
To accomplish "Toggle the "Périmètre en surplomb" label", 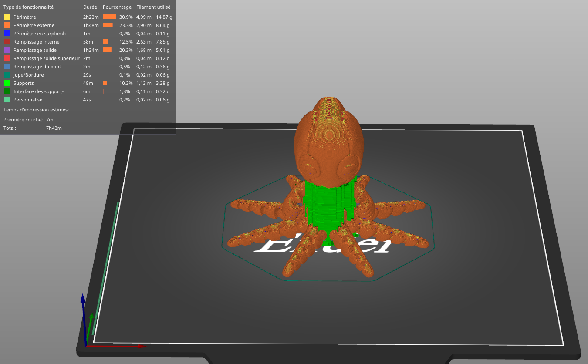I will (40, 34).
